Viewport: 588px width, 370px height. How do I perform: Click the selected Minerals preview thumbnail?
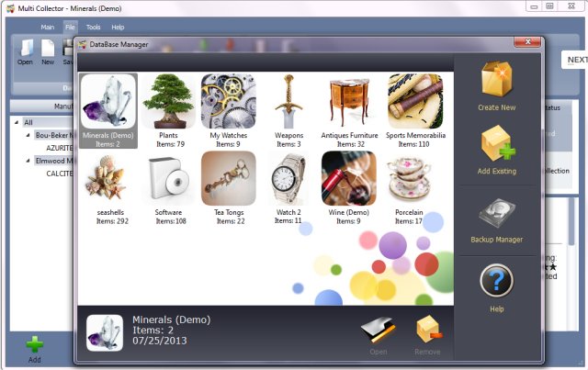click(x=105, y=333)
